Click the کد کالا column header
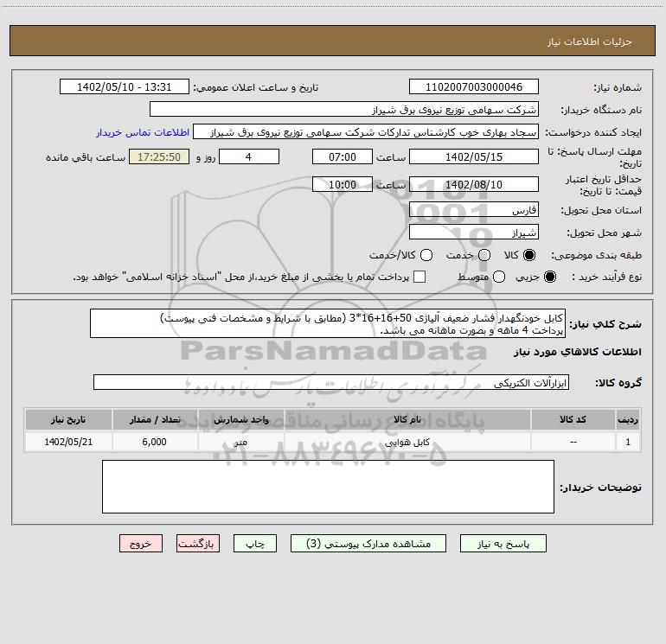Screen dimensions: 666x644 [x=573, y=419]
